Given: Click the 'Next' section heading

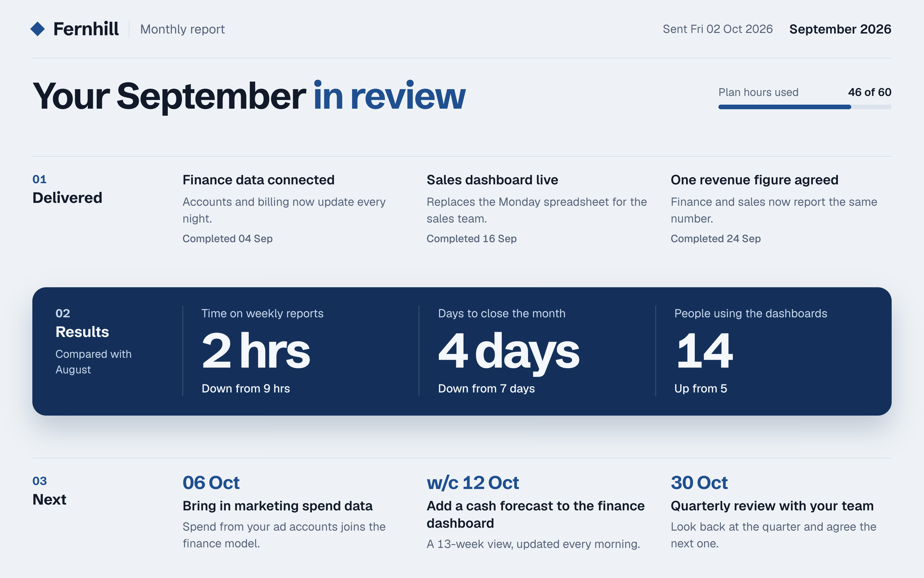Looking at the screenshot, I should (49, 499).
